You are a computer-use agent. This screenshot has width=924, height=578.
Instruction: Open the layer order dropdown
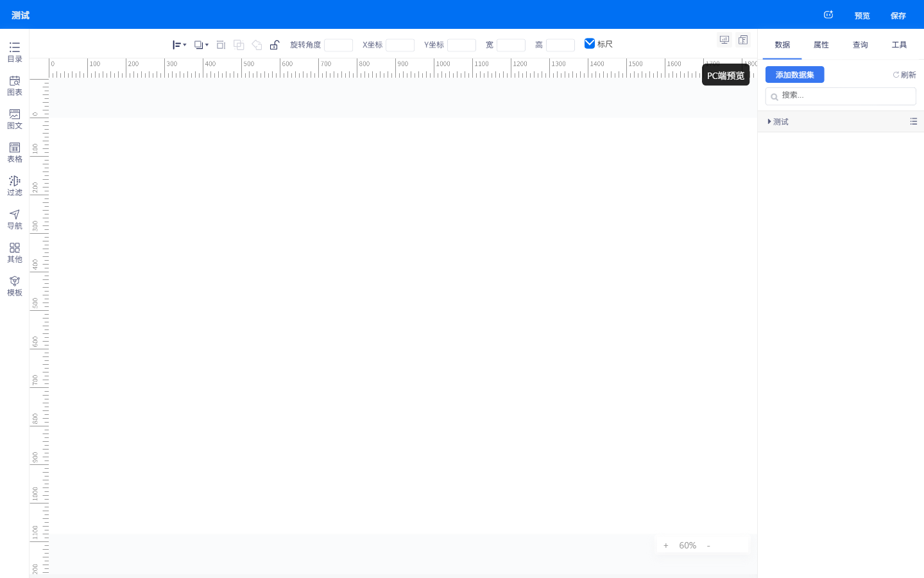point(201,45)
